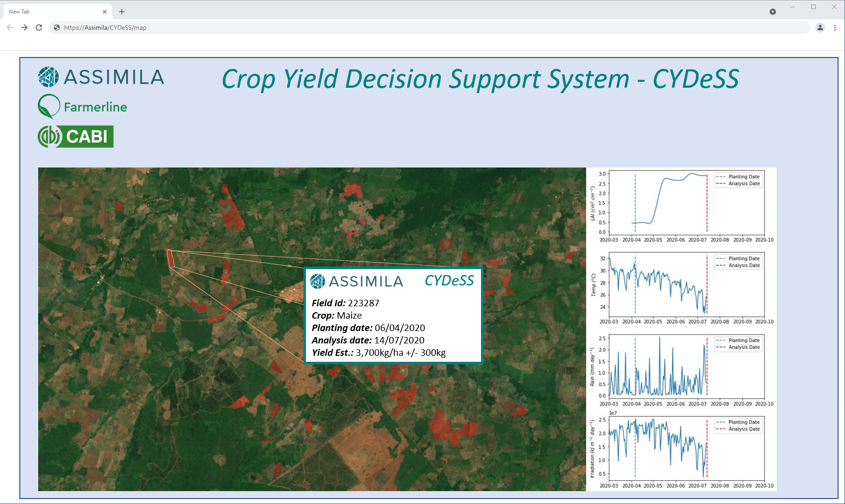Click the Yield Est. value in popup
Screen dimensions: 845x504
click(x=400, y=353)
